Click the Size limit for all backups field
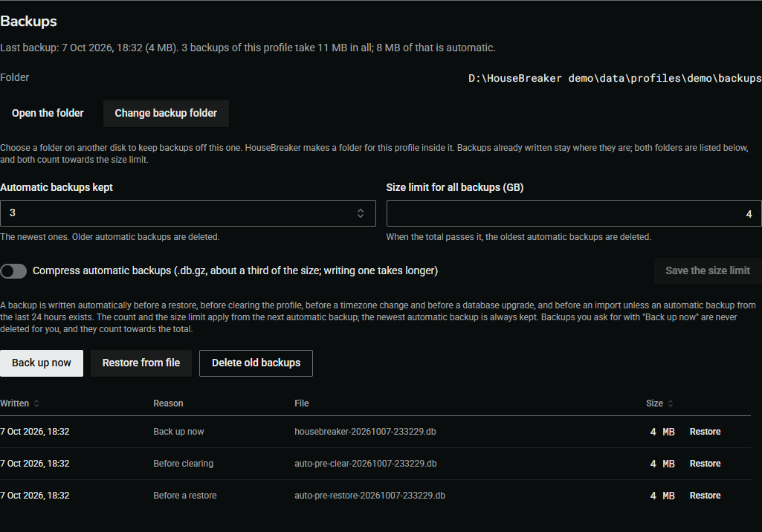This screenshot has height=532, width=762. pos(573,213)
